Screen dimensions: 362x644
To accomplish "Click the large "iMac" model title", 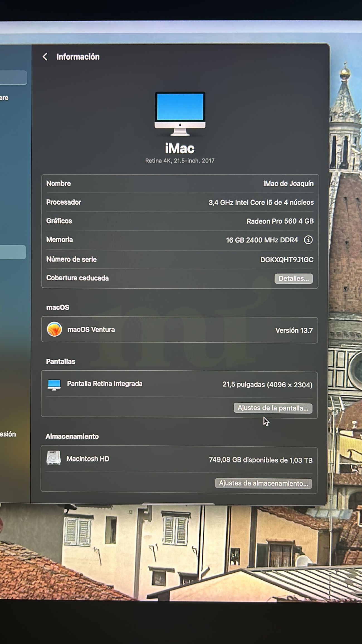I will coord(180,148).
